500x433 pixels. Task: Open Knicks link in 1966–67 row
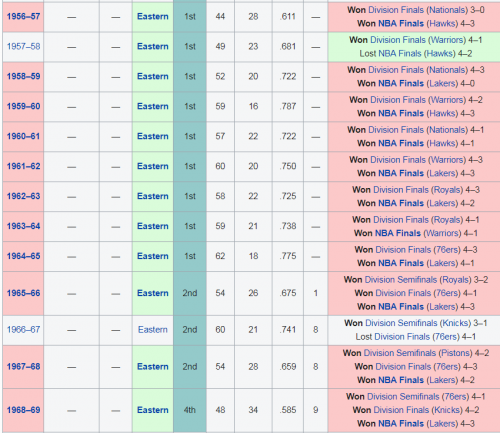[x=455, y=323]
